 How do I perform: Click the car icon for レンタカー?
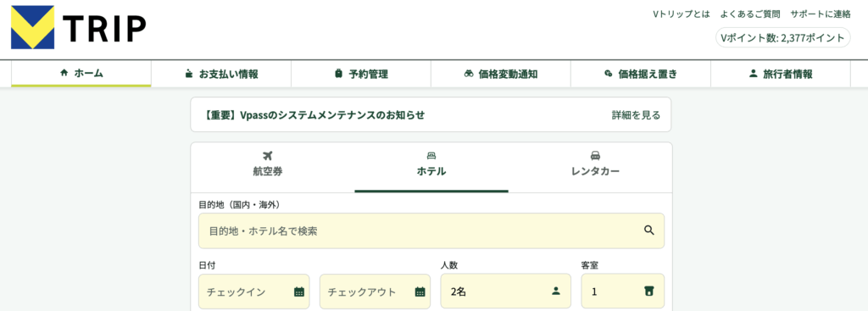(595, 156)
